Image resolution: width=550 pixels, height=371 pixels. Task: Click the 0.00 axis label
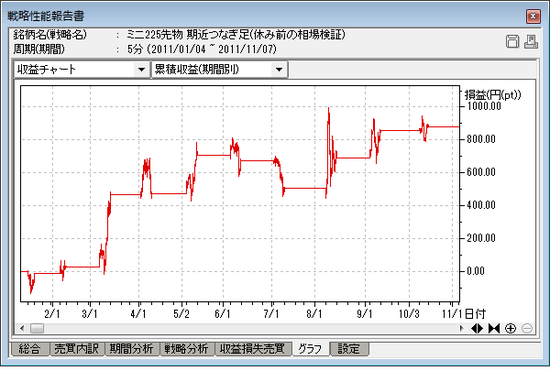click(x=476, y=271)
